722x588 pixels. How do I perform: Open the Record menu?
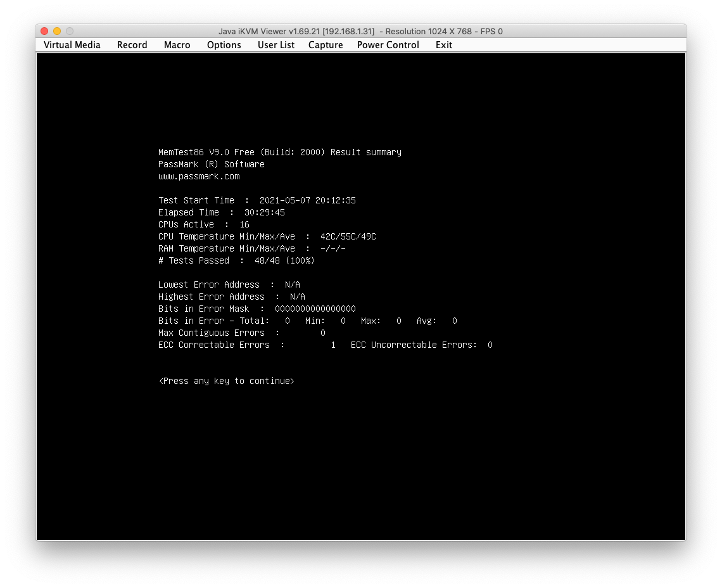click(x=132, y=45)
